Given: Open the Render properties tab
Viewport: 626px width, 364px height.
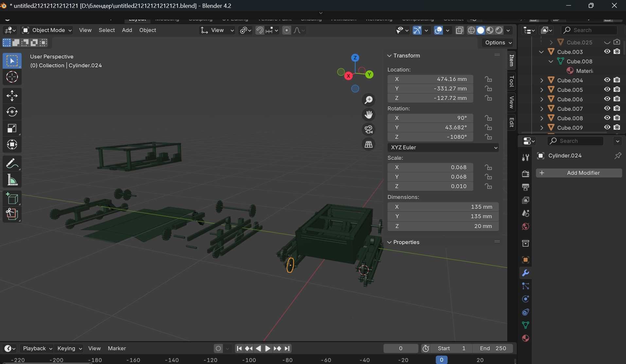Looking at the screenshot, I should click(x=526, y=174).
